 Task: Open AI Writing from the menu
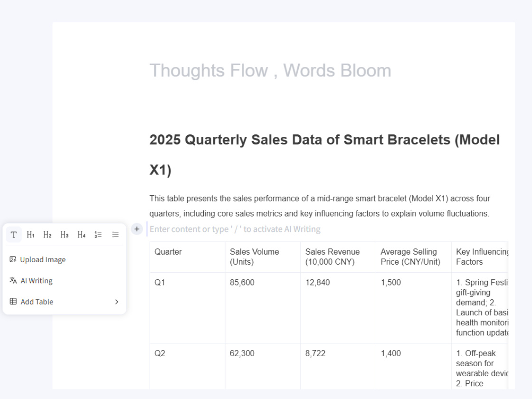point(36,281)
